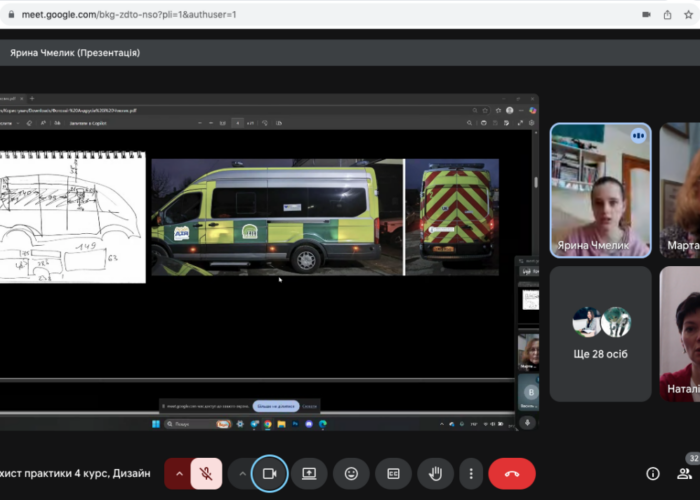Leave the call with red hang-up button

pyautogui.click(x=511, y=473)
